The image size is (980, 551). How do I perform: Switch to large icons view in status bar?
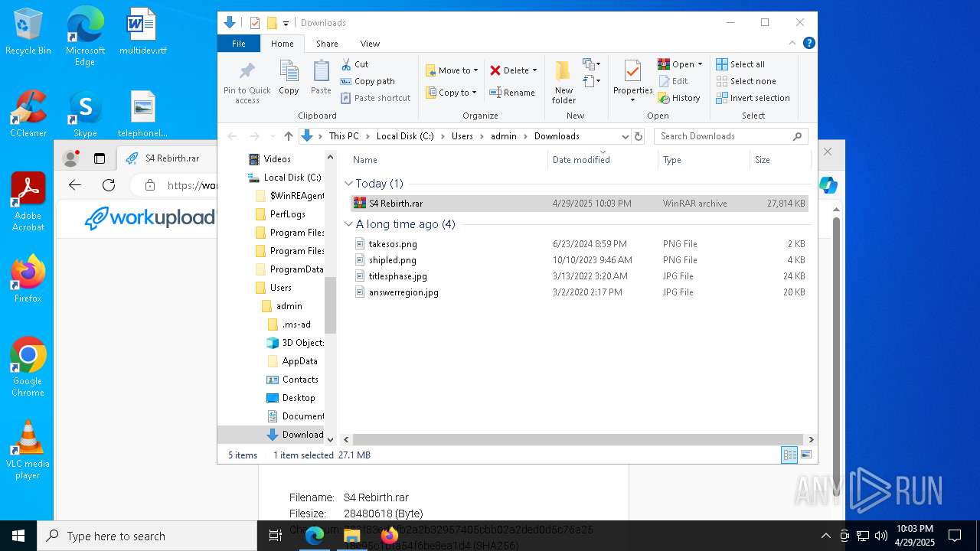(x=806, y=455)
